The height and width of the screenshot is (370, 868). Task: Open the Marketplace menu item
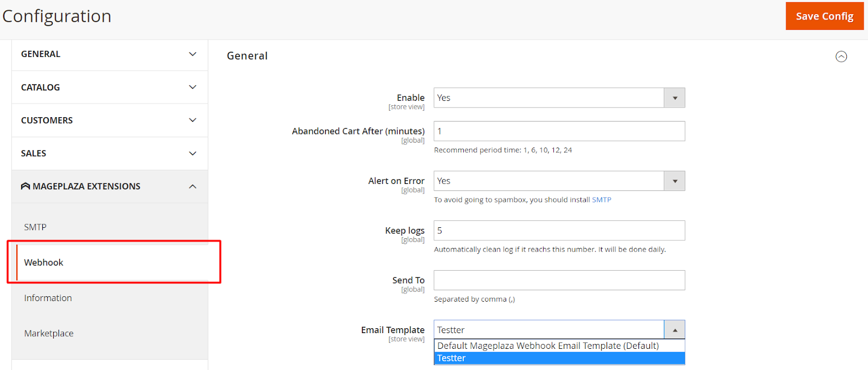point(49,333)
